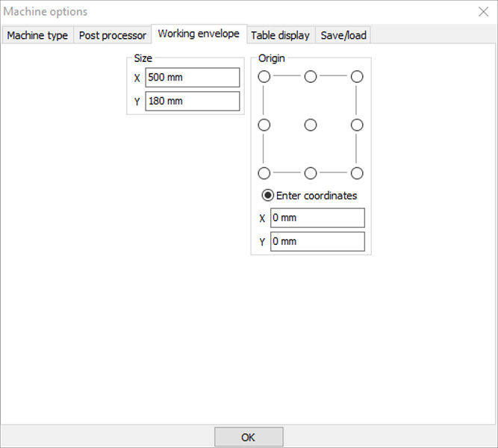Click the OK button
Screen dimensions: 498x448
tap(249, 437)
